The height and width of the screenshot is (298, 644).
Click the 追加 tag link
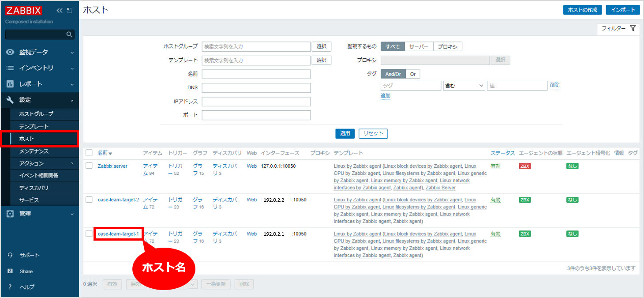pos(386,96)
